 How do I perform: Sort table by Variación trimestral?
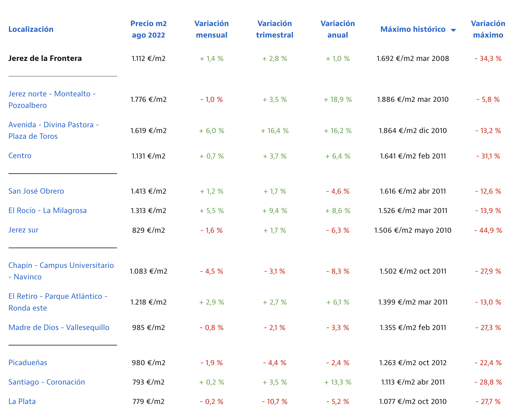click(274, 29)
